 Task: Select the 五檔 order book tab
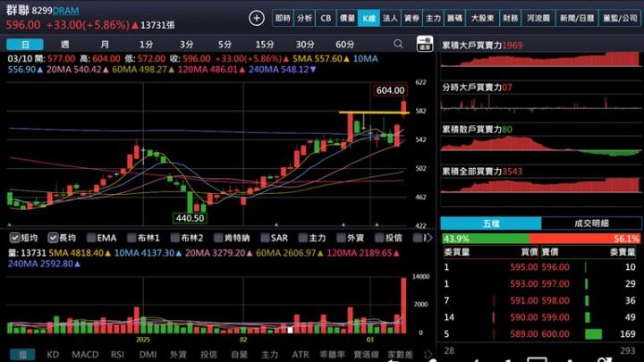(491, 223)
